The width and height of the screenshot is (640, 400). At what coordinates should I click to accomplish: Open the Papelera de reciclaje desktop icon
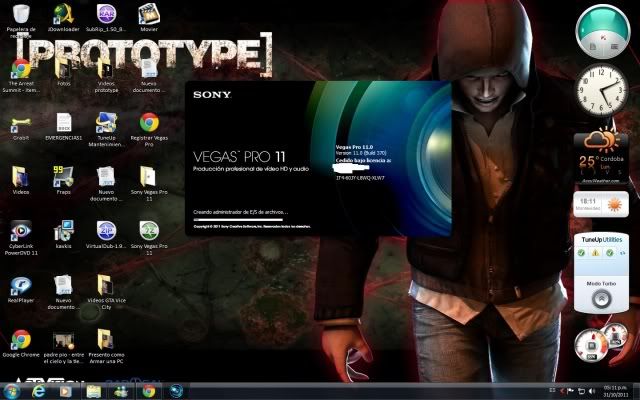pyautogui.click(x=20, y=15)
